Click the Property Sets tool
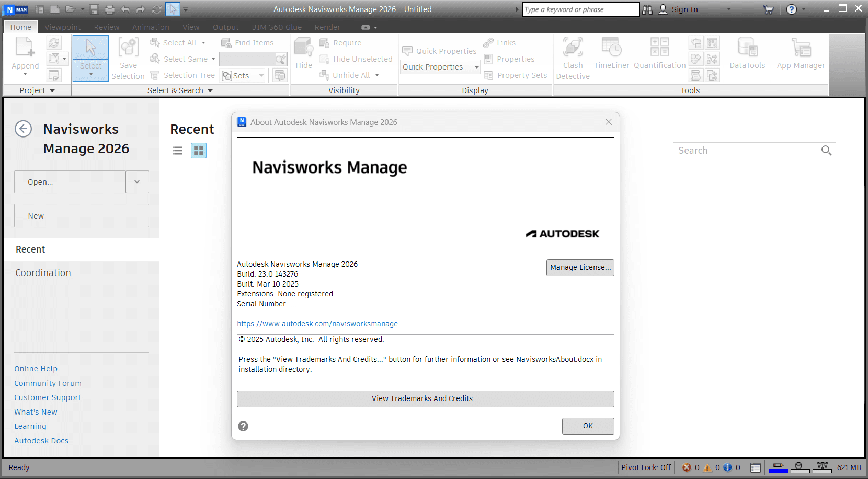Viewport: 868px width, 479px height. click(x=515, y=75)
